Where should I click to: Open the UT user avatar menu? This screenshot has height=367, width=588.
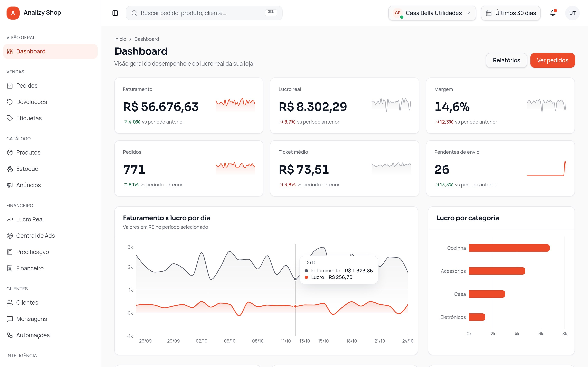[x=572, y=13]
